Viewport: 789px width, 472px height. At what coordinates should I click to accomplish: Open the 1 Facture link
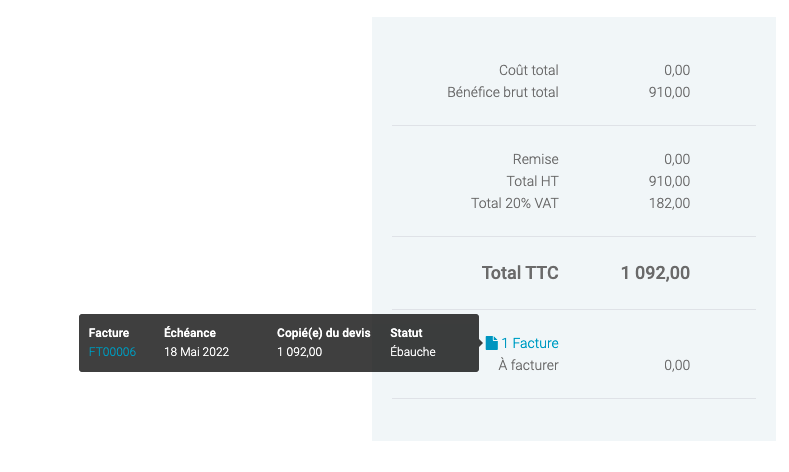[529, 343]
